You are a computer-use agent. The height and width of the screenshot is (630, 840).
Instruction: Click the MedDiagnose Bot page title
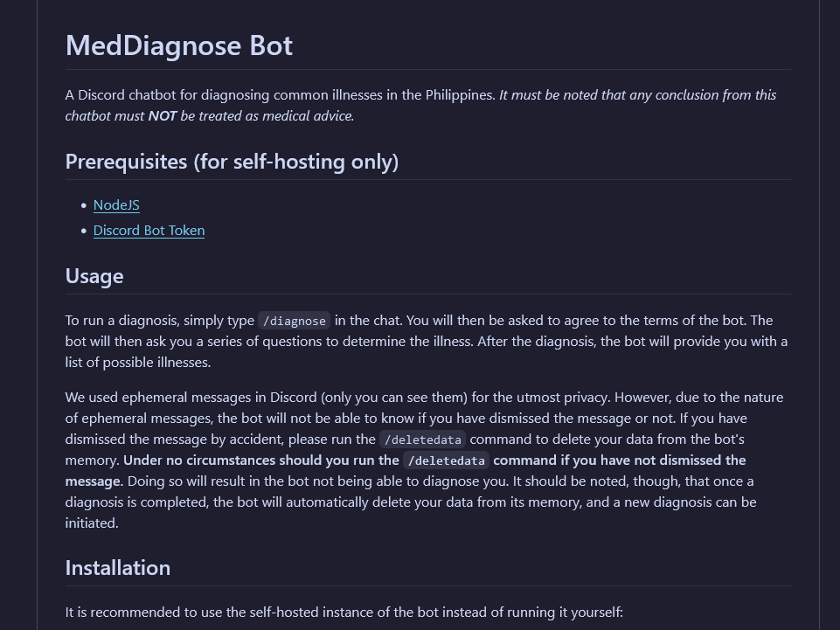tap(178, 45)
